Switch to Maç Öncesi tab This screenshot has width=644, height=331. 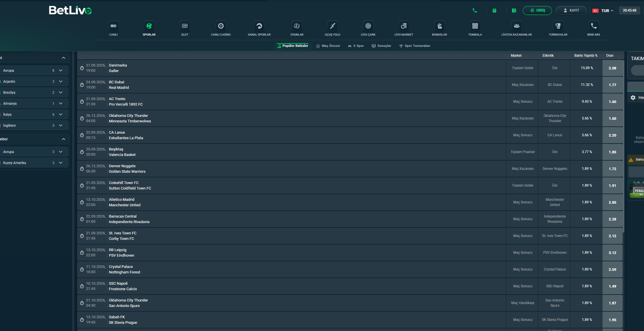[x=328, y=46]
